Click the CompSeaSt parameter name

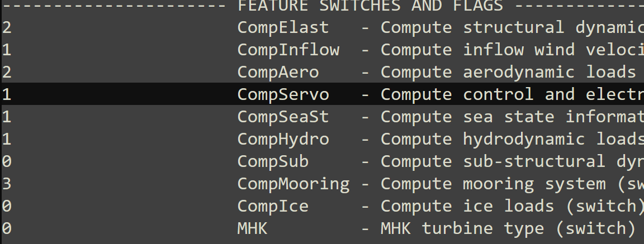pyautogui.click(x=283, y=117)
